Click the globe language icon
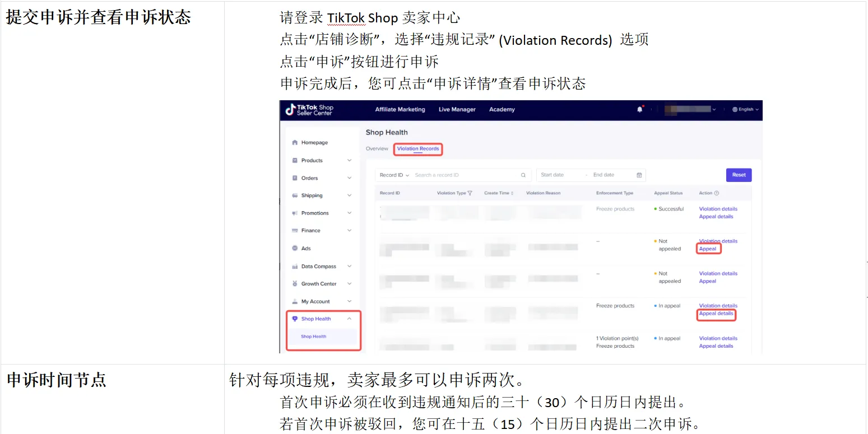Image resolution: width=868 pixels, height=434 pixels. click(x=735, y=110)
